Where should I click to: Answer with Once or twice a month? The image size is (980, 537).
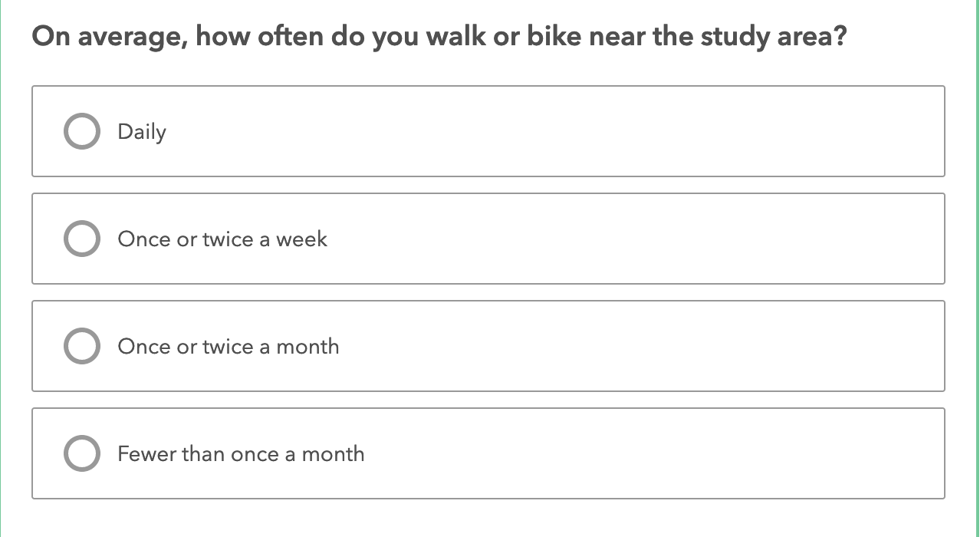(x=81, y=346)
